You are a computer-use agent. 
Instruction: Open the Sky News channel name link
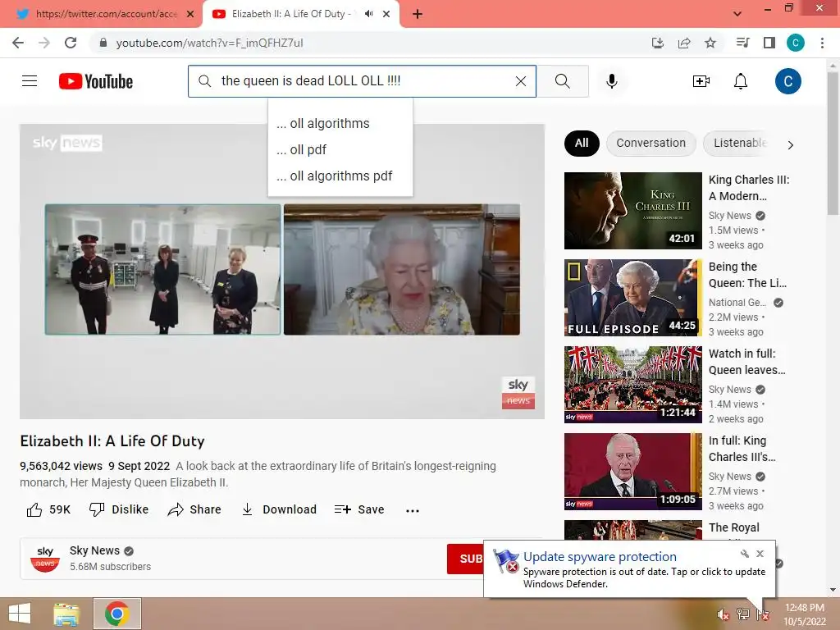pos(94,550)
